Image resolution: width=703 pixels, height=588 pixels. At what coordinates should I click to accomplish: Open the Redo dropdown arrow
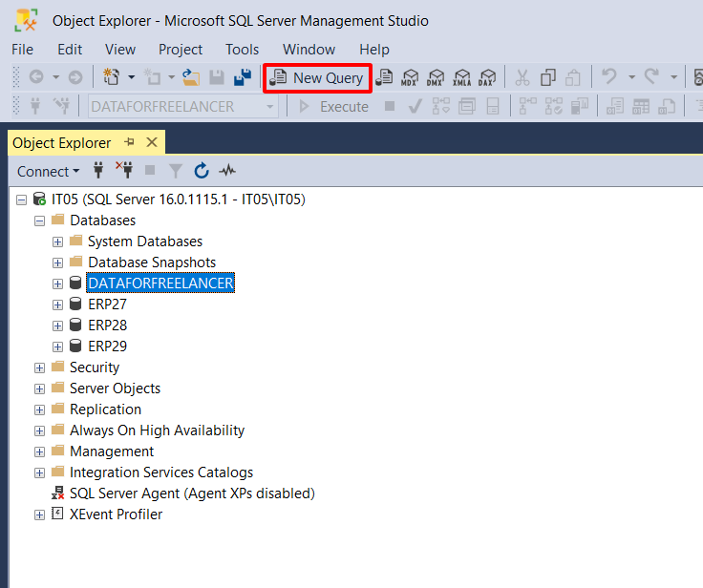point(673,77)
